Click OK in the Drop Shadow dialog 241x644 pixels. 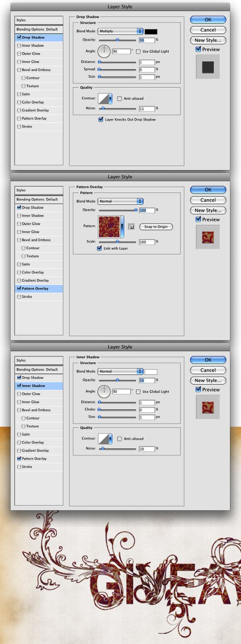pyautogui.click(x=208, y=20)
